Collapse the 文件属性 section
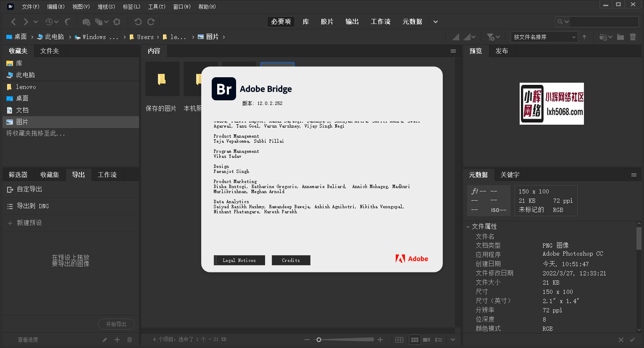The height and width of the screenshot is (348, 644). (468, 227)
